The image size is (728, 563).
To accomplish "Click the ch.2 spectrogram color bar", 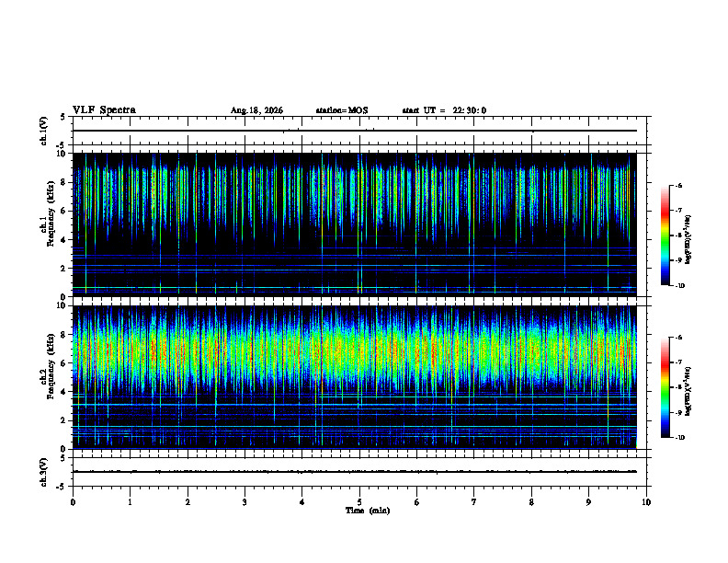I will [665, 387].
